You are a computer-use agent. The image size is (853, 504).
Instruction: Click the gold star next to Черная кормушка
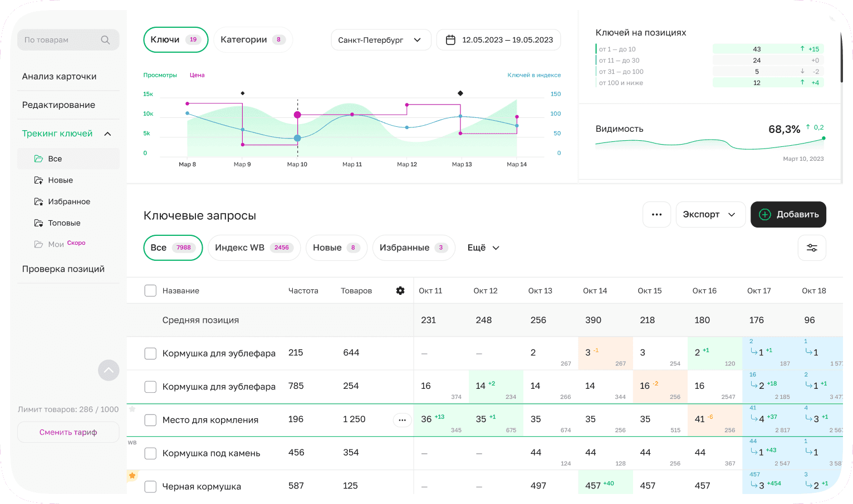[x=133, y=476]
